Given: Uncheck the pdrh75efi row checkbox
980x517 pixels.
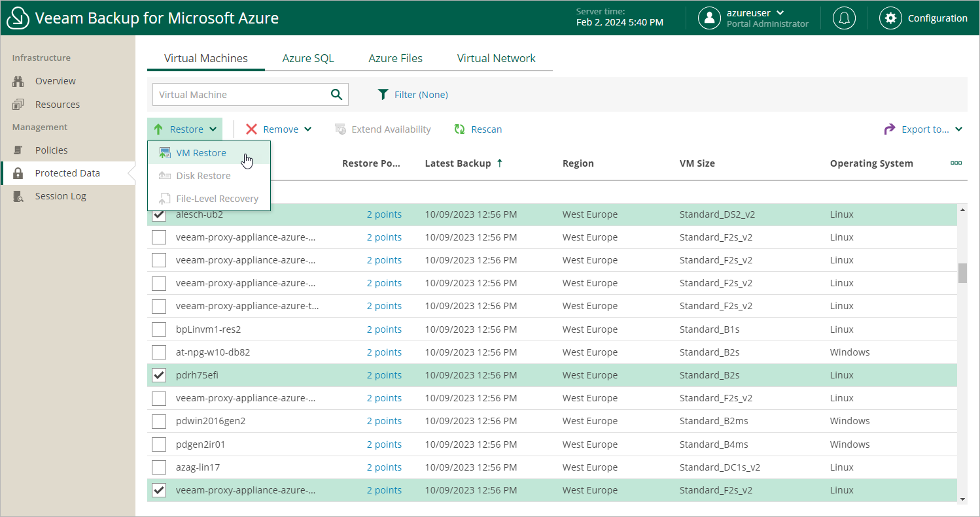Looking at the screenshot, I should pos(159,375).
